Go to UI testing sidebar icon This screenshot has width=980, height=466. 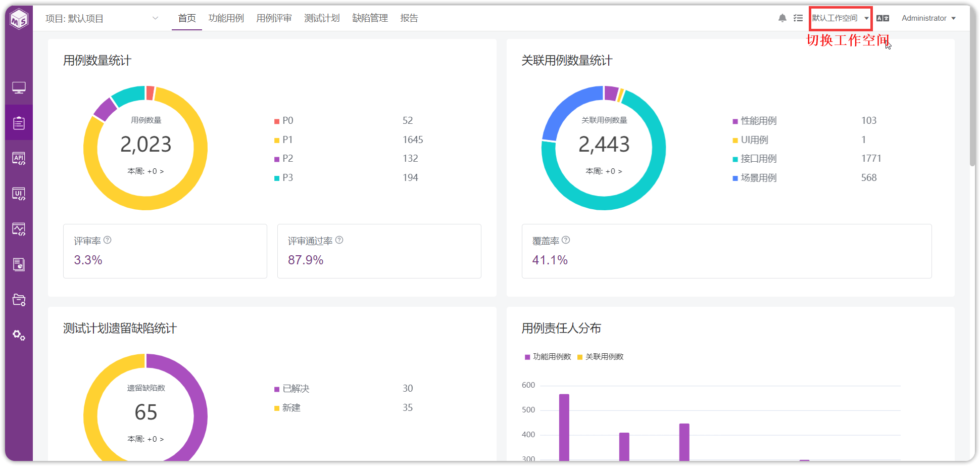click(19, 194)
